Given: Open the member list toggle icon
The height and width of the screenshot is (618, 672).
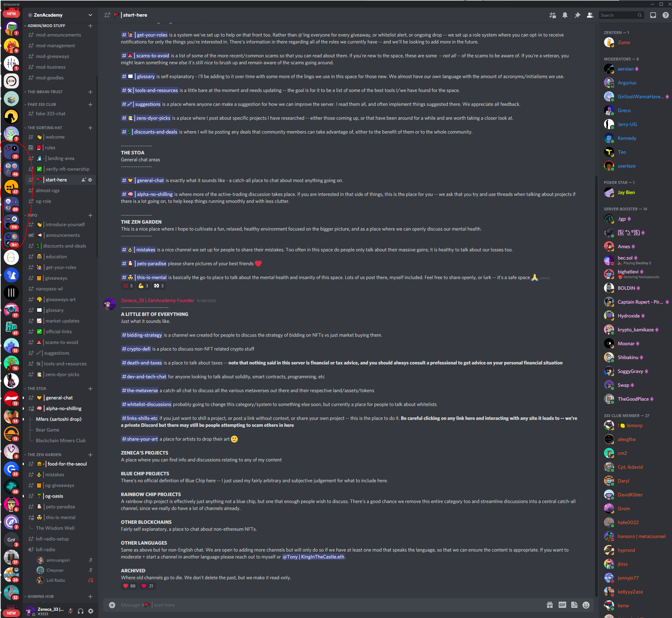Looking at the screenshot, I should click(589, 15).
